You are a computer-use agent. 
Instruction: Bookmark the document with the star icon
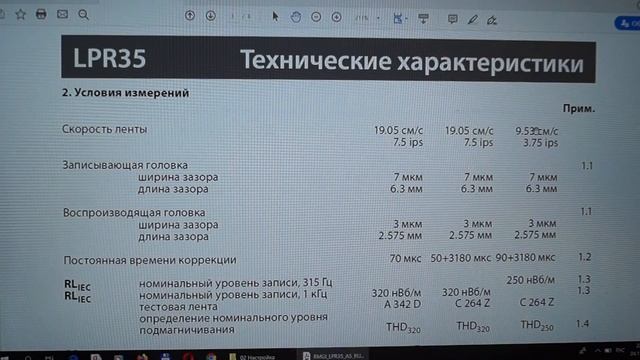click(20, 15)
